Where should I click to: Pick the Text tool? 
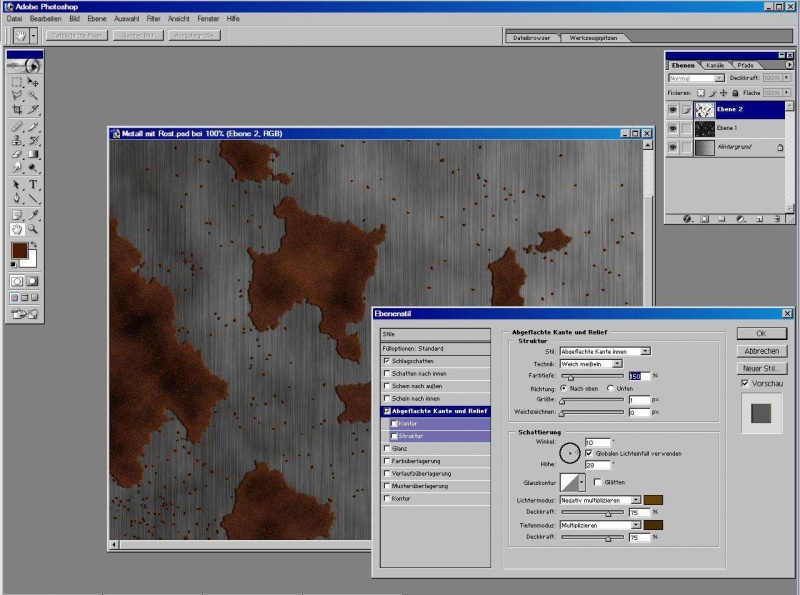(33, 185)
